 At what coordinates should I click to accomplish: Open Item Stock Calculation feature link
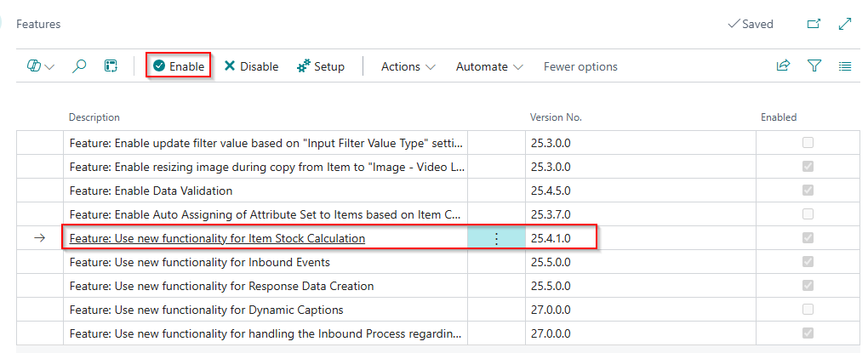point(217,238)
